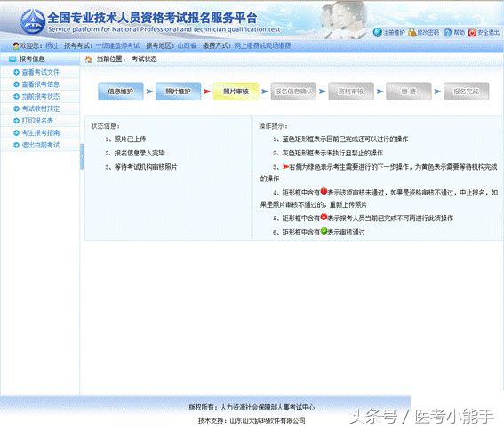The width and height of the screenshot is (504, 430).
Task: Click the red arrow between 照片维护 and 照片审核
Action: pos(207,92)
